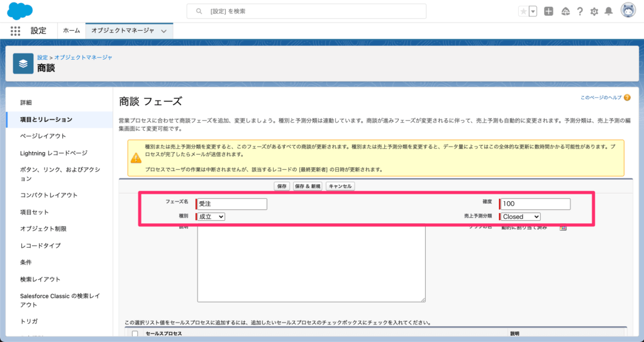The image size is (644, 342).
Task: Follow the 設定 breadcrumb link
Action: pyautogui.click(x=42, y=57)
